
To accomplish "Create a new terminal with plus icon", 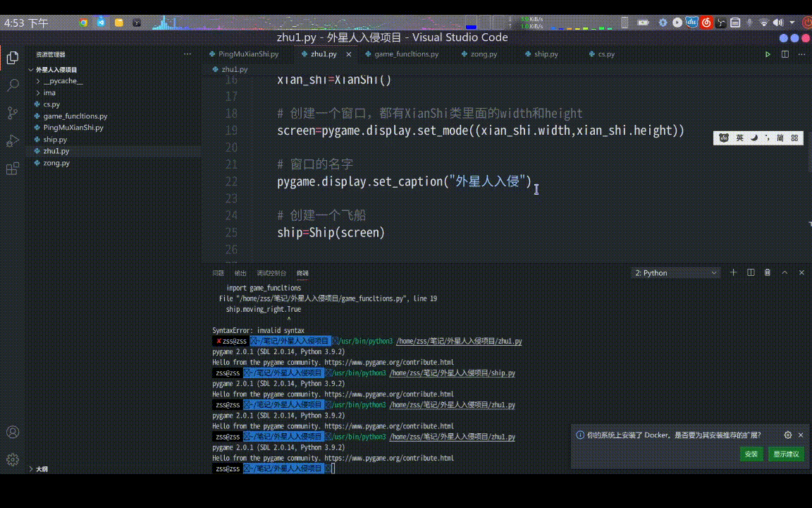I will click(733, 272).
